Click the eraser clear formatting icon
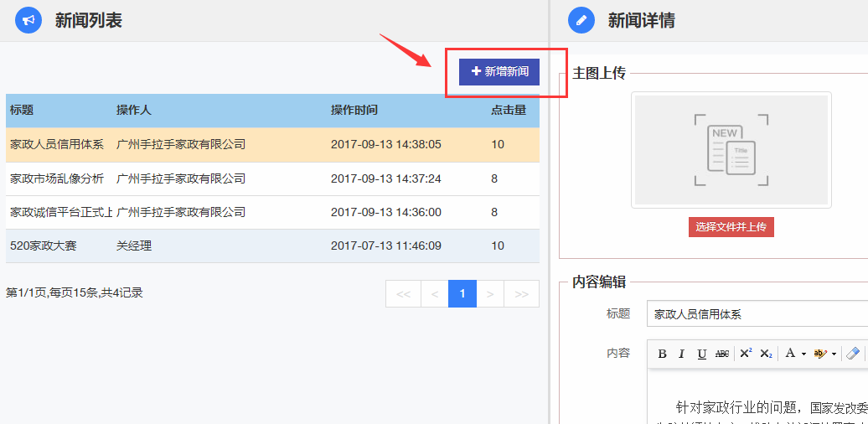 pos(854,353)
